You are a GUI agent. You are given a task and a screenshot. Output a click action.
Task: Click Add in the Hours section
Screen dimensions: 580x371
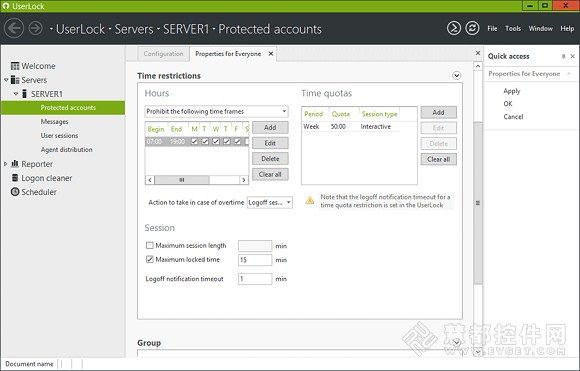click(x=270, y=127)
